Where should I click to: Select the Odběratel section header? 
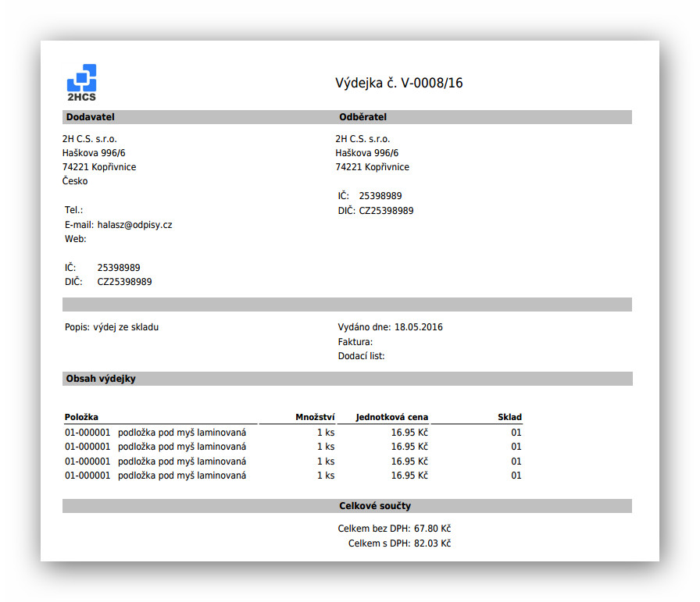(362, 117)
